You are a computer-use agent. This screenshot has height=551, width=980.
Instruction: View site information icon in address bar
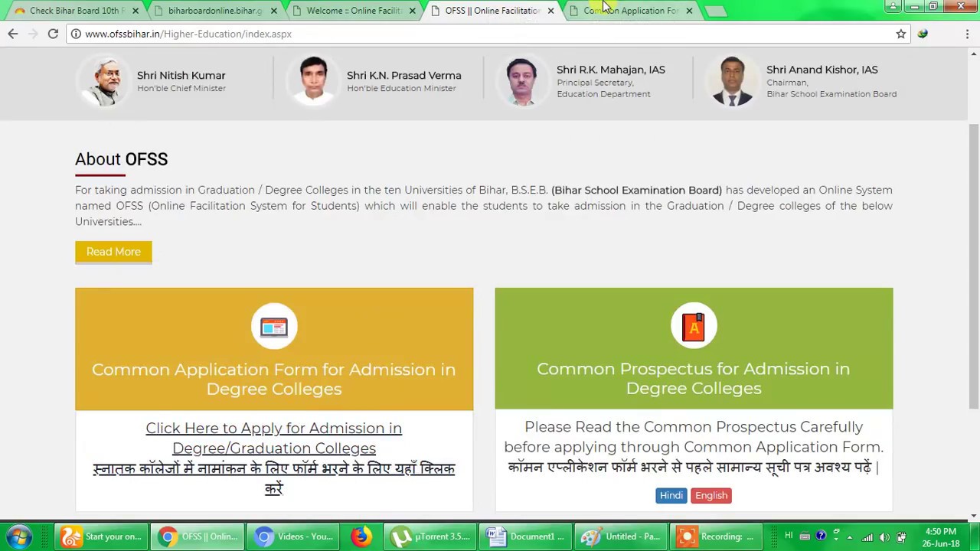pyautogui.click(x=75, y=34)
